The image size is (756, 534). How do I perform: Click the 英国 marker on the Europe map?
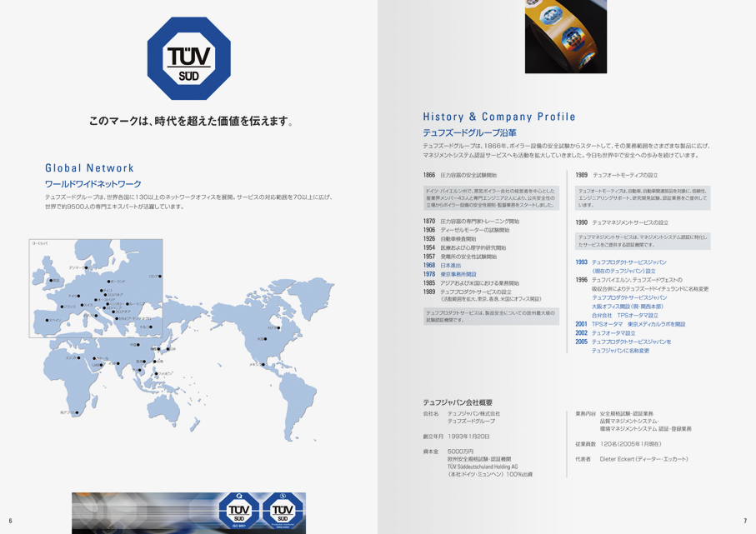(x=51, y=280)
